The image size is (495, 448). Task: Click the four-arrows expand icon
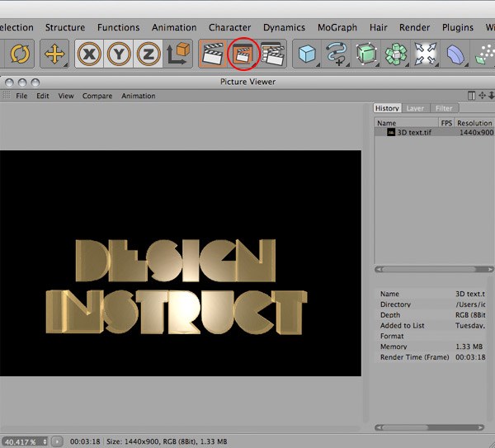[x=425, y=54]
